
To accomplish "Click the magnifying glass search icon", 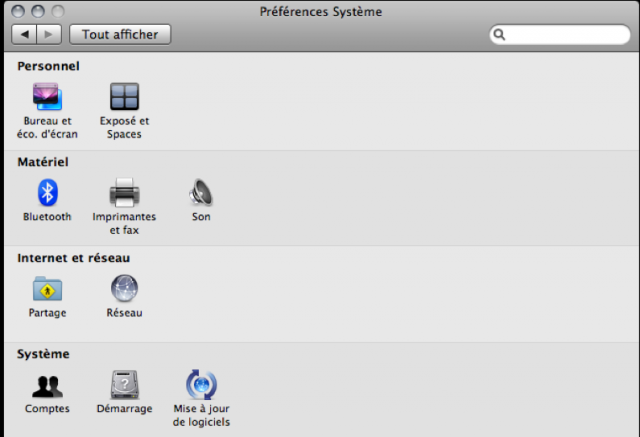I will coord(499,35).
